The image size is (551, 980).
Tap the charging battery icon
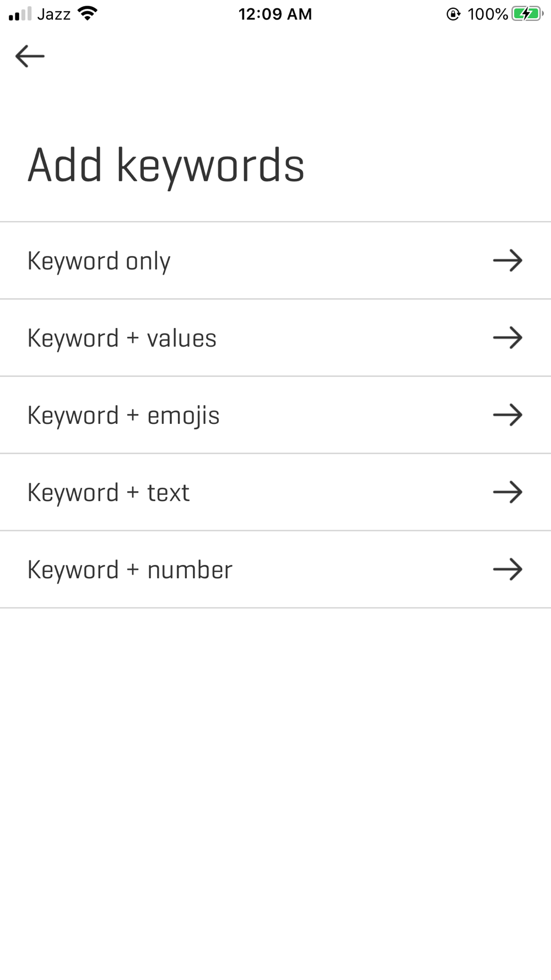tap(527, 14)
